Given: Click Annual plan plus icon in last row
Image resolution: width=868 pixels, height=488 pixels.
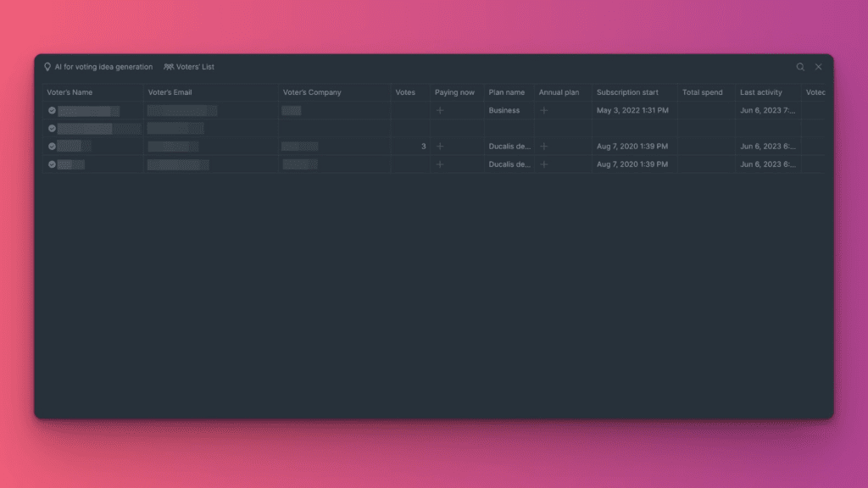Looking at the screenshot, I should point(544,164).
